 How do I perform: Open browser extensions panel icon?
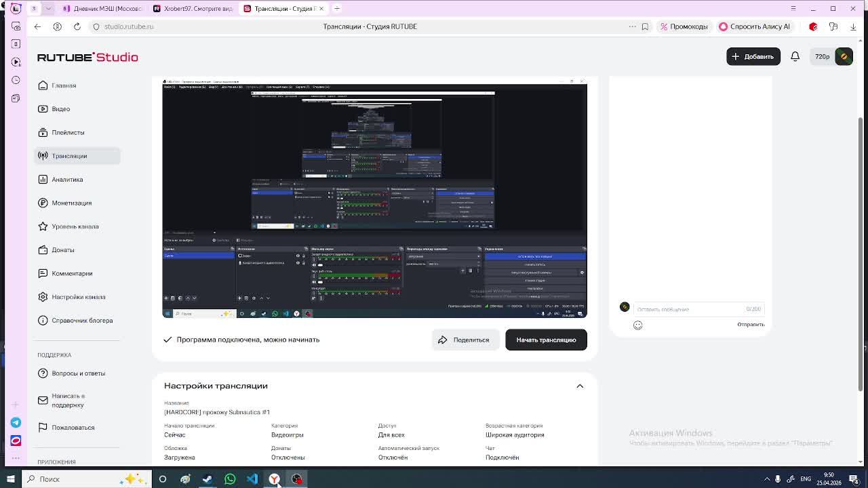[833, 26]
